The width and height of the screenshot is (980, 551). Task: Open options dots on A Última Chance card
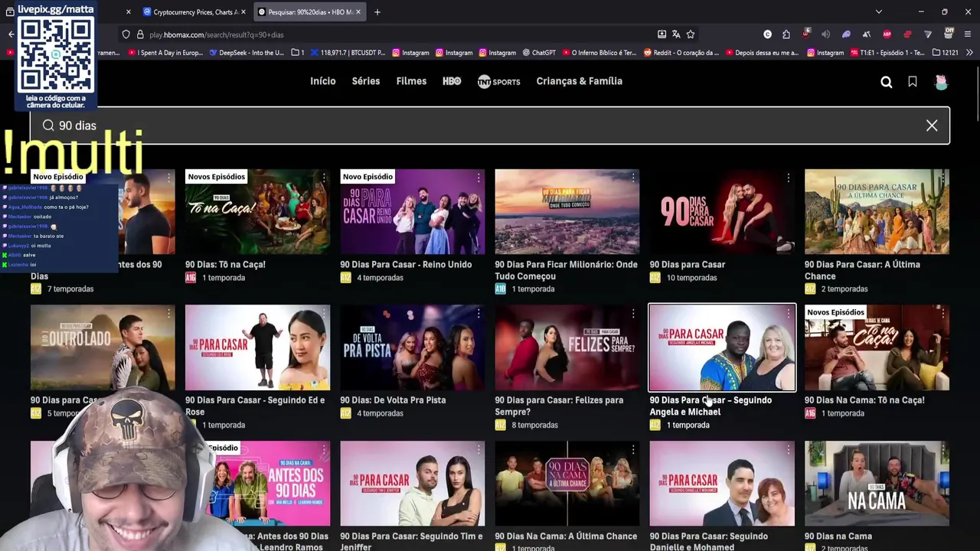click(942, 178)
